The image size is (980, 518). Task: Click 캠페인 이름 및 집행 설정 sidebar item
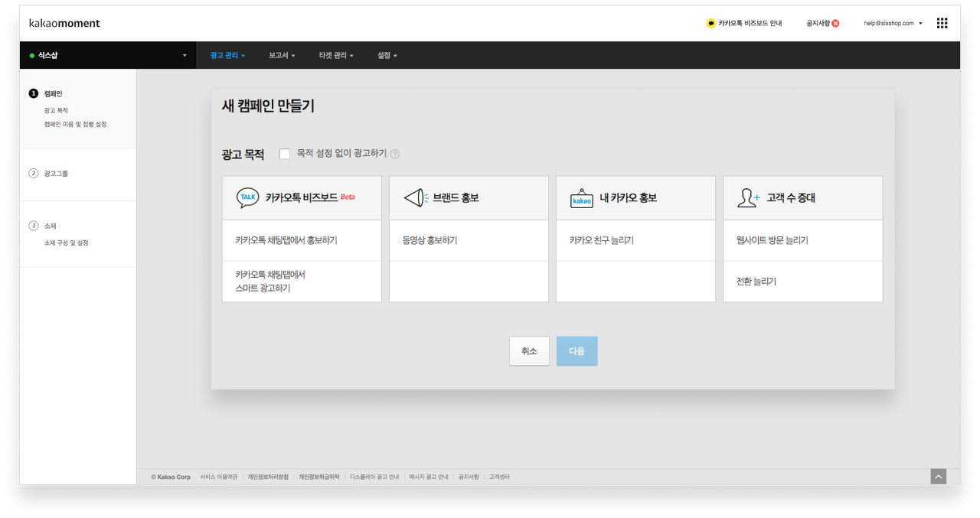(75, 124)
